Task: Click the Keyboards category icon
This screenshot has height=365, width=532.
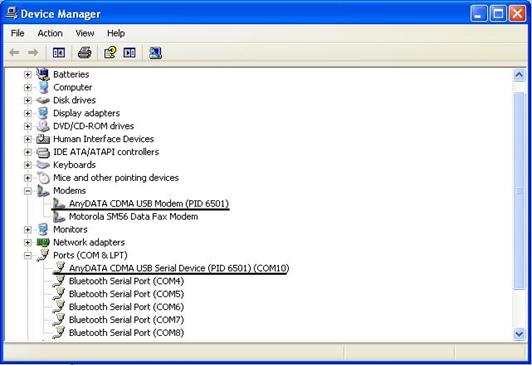Action: [x=43, y=165]
